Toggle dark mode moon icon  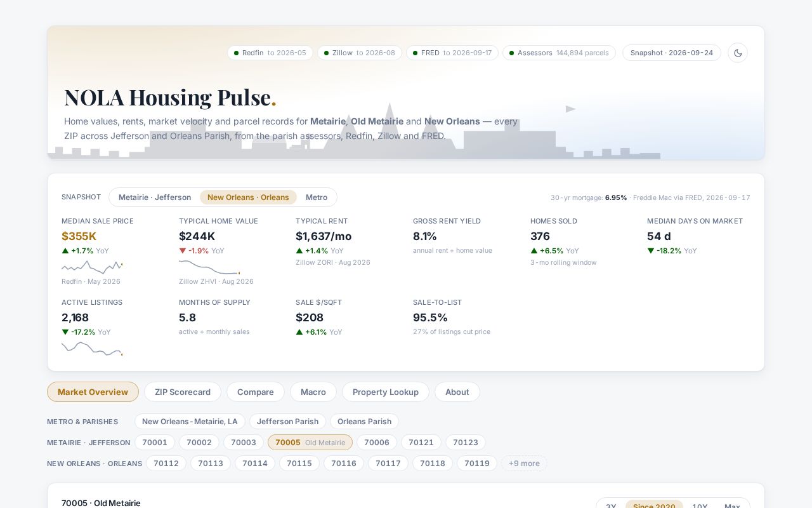tap(738, 53)
